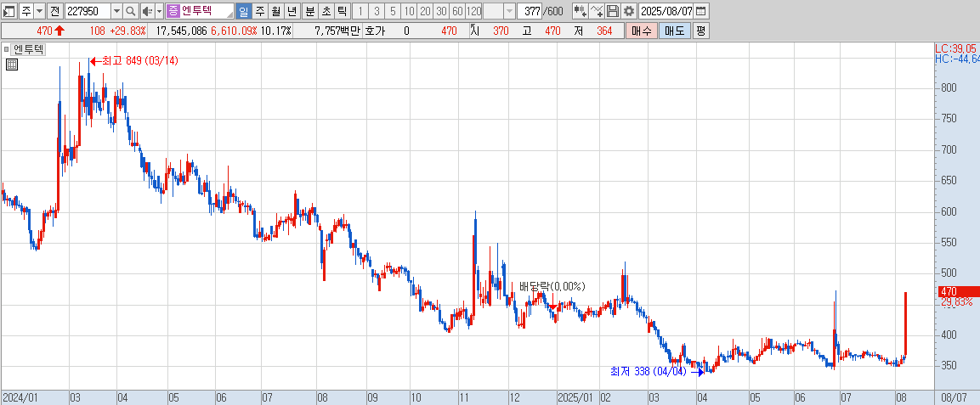Click the low price 364
Screen dimensions: 980x405
click(x=604, y=31)
